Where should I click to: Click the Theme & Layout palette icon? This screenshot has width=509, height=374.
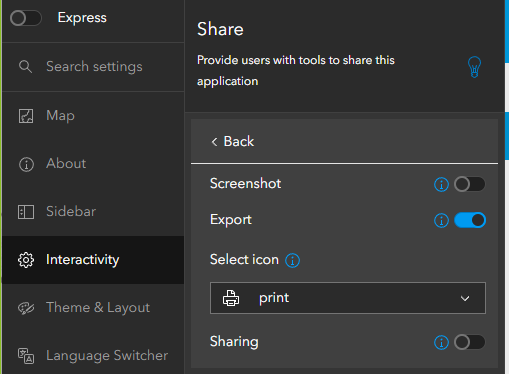[26, 308]
